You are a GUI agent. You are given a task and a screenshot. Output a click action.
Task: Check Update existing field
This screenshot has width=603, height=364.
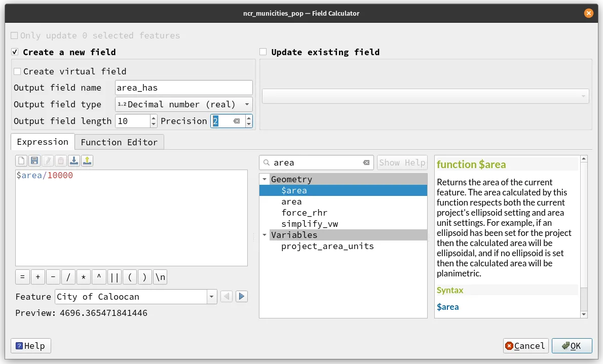(x=263, y=51)
